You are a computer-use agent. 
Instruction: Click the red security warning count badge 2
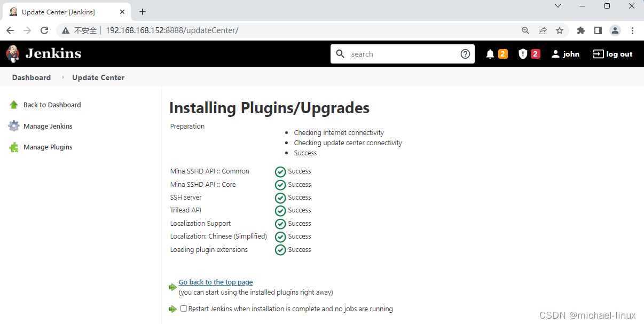point(536,54)
